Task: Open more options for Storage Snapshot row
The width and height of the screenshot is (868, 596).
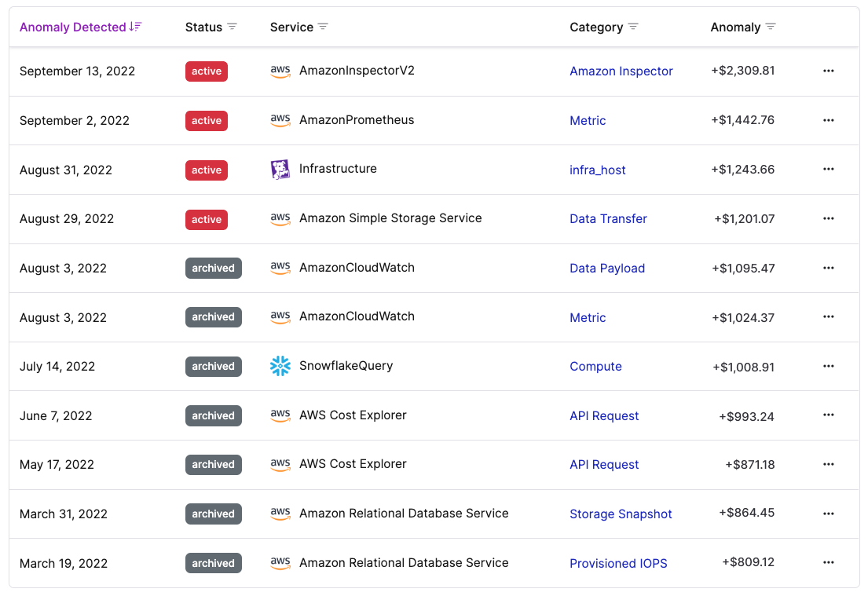Action: coord(828,514)
